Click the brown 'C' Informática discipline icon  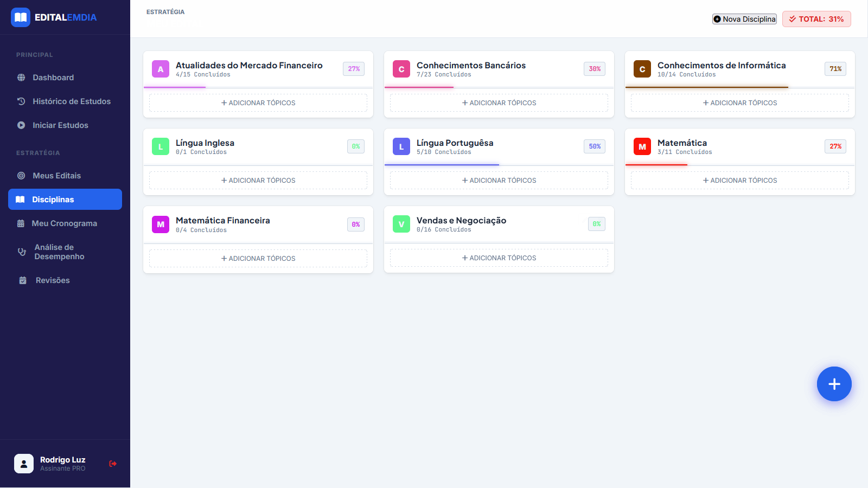(x=642, y=69)
